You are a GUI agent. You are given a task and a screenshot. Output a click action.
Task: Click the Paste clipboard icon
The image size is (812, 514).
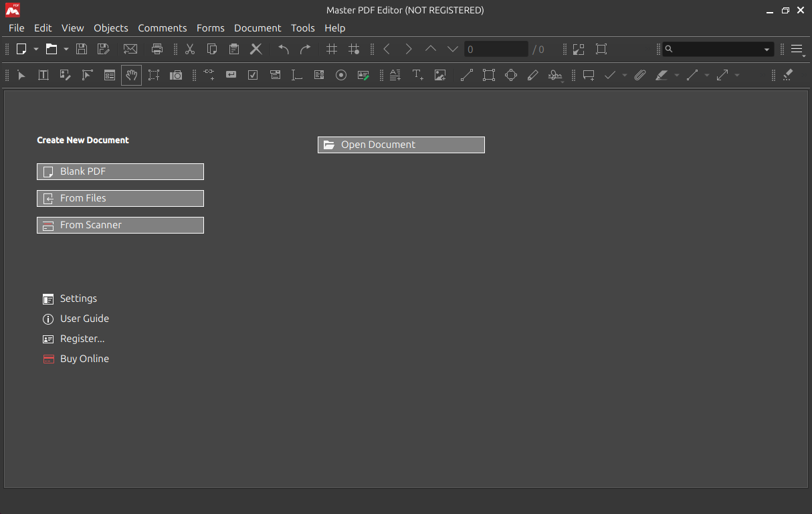233,49
